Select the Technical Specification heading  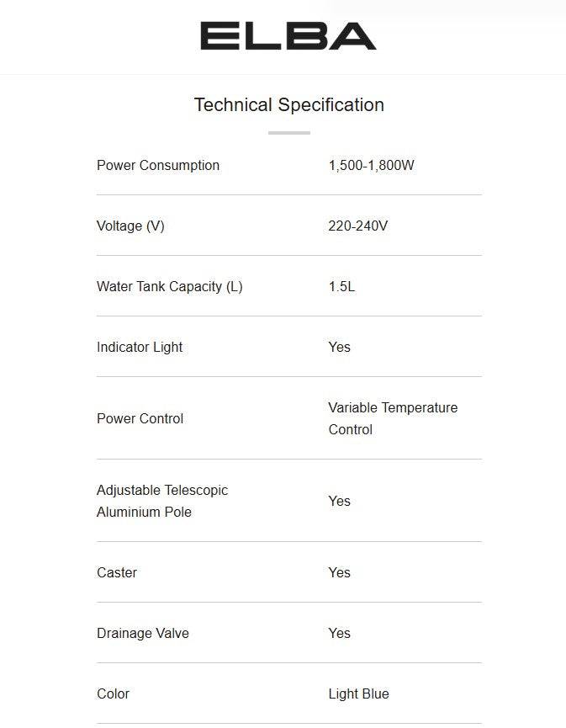point(288,105)
